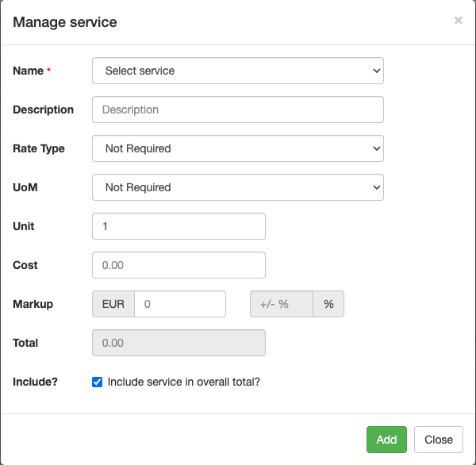
Task: Dismiss dialog with the X icon
Action: [458, 21]
